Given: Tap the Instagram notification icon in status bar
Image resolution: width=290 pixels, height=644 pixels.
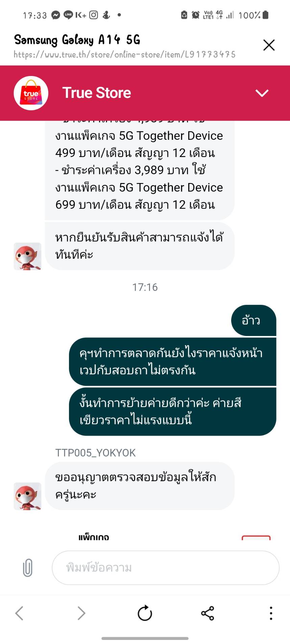Looking at the screenshot, I should pyautogui.click(x=94, y=15).
